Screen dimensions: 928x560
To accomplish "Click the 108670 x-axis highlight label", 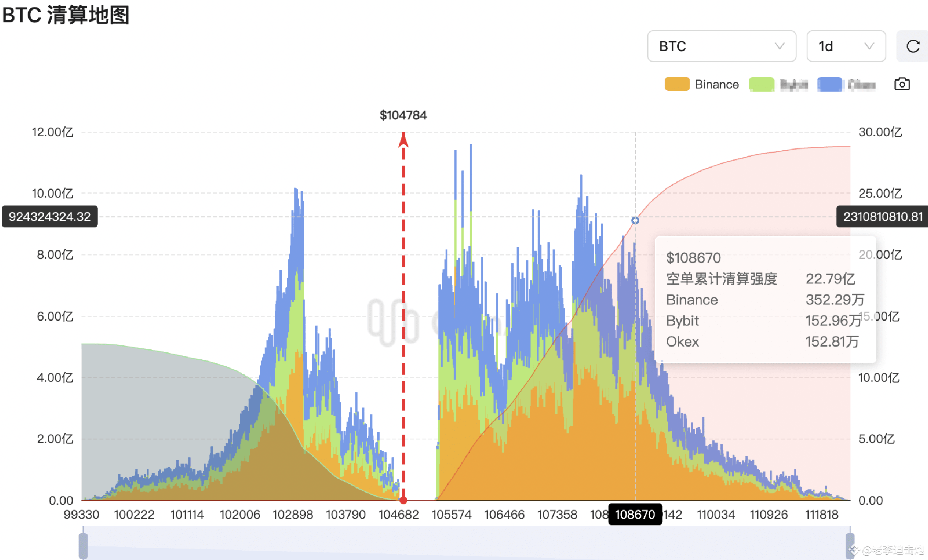I will point(635,514).
